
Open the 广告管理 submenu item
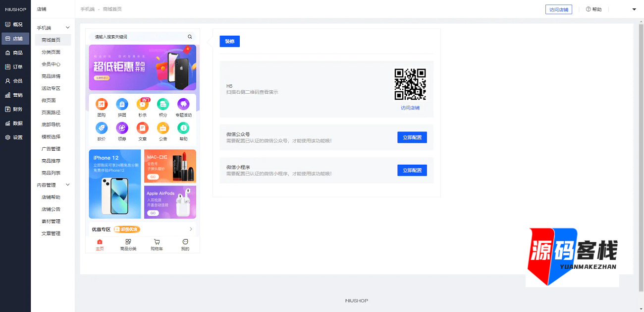pos(51,149)
